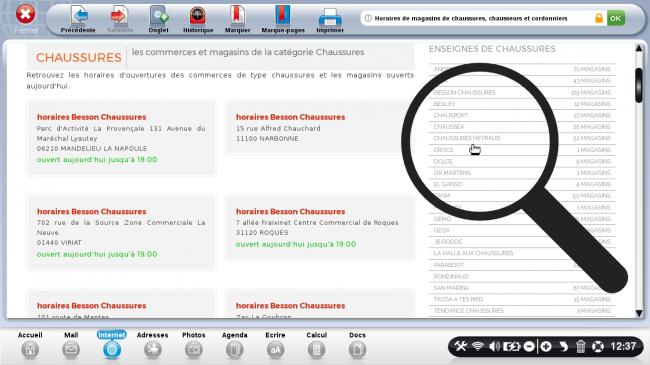Bookmark this page with Marquer icon
This screenshot has width=650, height=365.
pyautogui.click(x=237, y=16)
